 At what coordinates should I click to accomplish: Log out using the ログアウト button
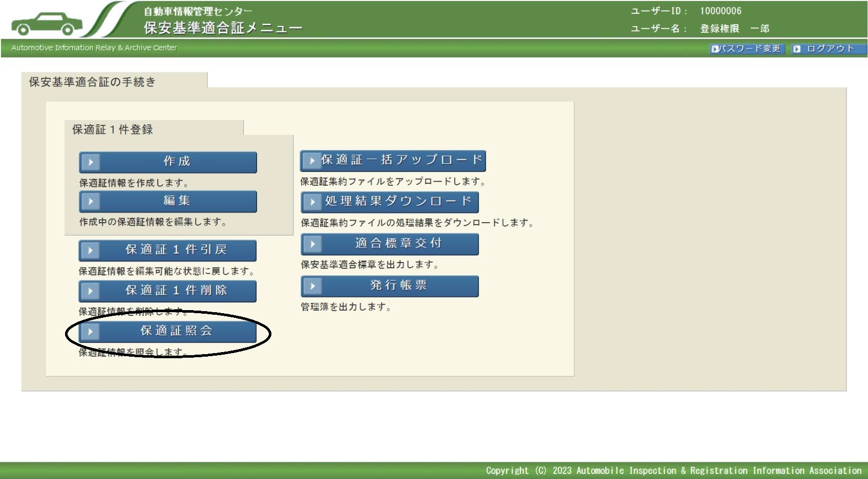tap(829, 49)
